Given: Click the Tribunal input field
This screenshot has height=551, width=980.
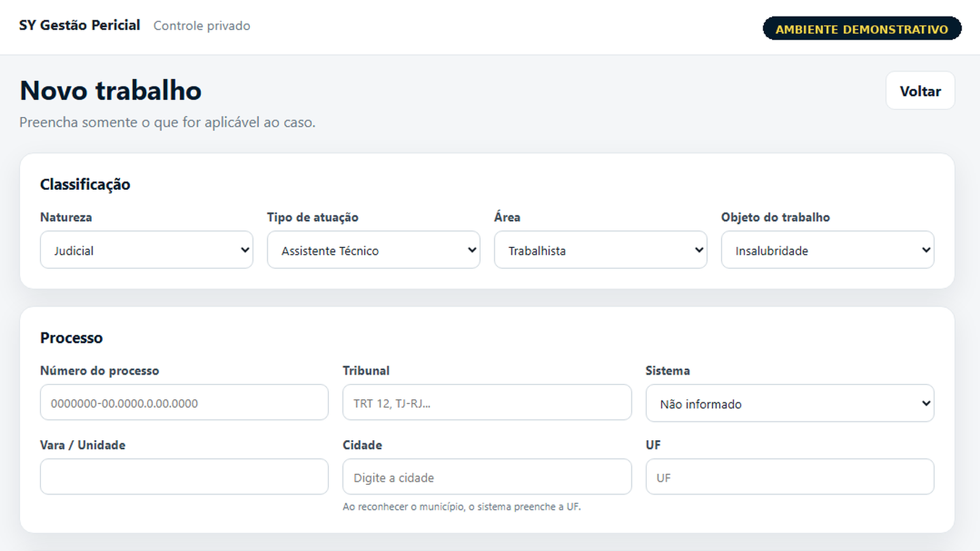Looking at the screenshot, I should pyautogui.click(x=487, y=402).
